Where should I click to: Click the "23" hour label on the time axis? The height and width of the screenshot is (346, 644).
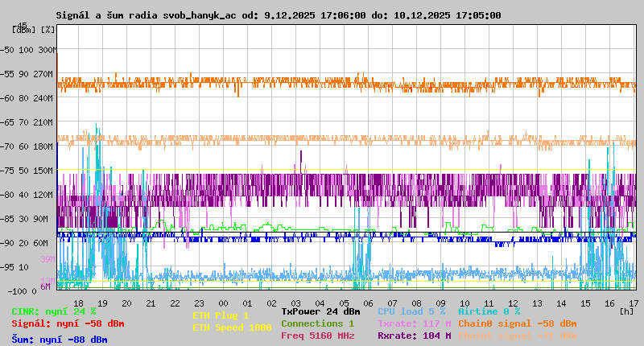tap(199, 303)
